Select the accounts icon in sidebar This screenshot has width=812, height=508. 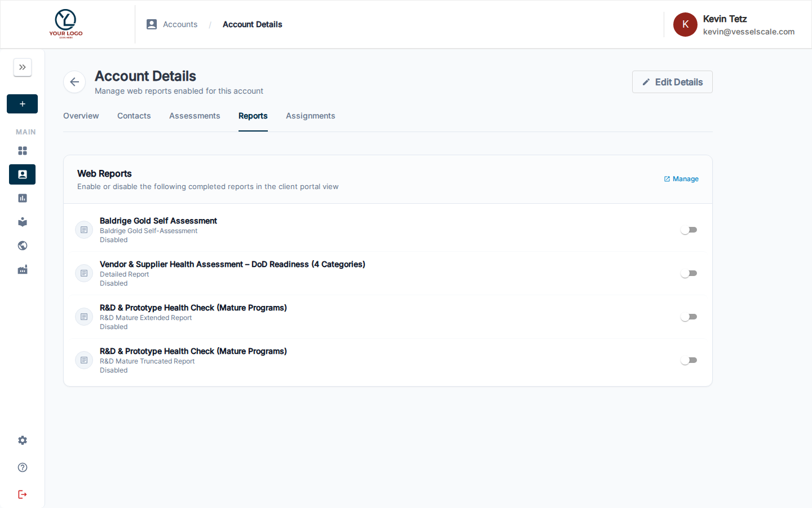pos(23,174)
